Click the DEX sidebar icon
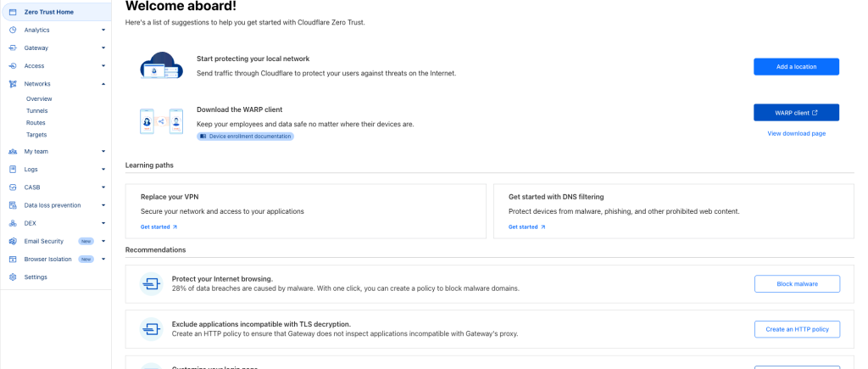Screen dimensions: 868x369 tap(13, 223)
